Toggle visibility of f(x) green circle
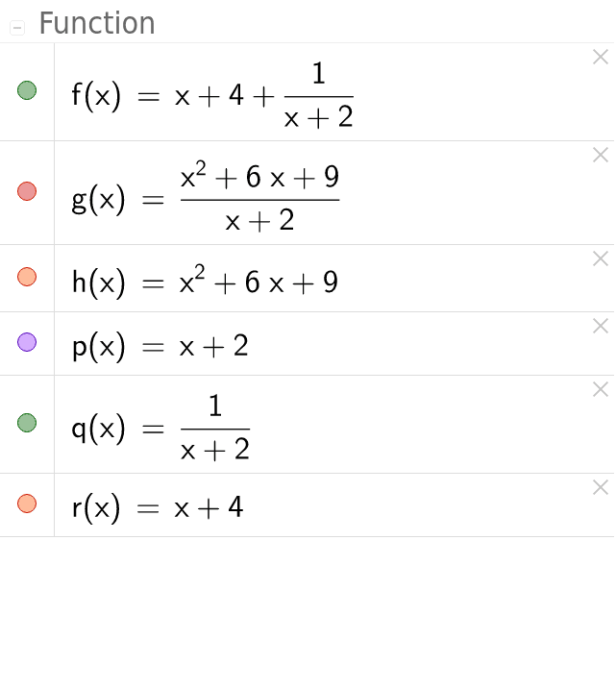Screen dimensions: 616x688 (27, 90)
